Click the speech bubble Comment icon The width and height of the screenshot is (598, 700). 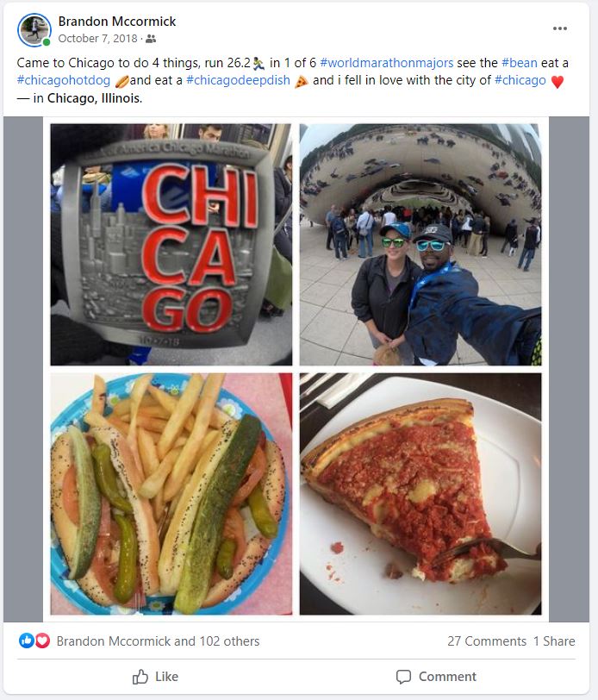403,677
